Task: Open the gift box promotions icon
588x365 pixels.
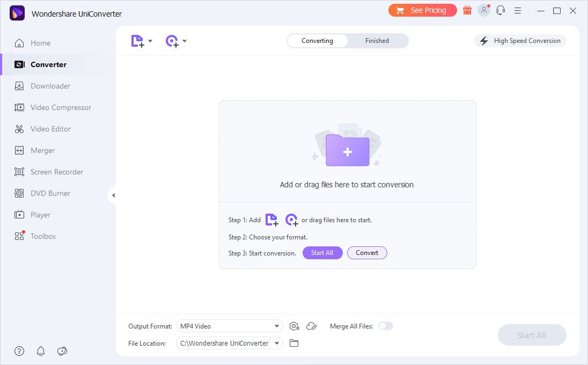Action: pos(467,11)
